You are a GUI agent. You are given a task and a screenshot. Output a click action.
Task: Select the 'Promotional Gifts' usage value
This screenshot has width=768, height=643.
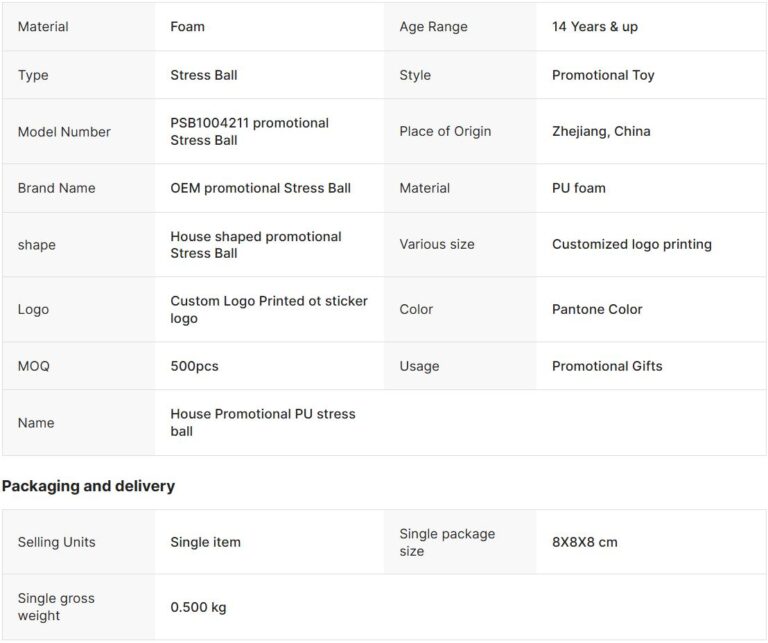click(607, 366)
